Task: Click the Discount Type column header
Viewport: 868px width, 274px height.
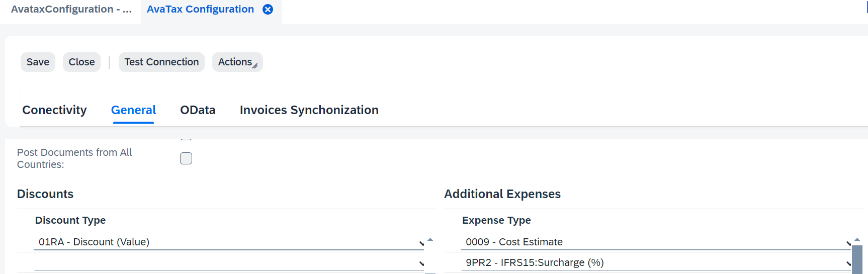Action: (x=70, y=220)
